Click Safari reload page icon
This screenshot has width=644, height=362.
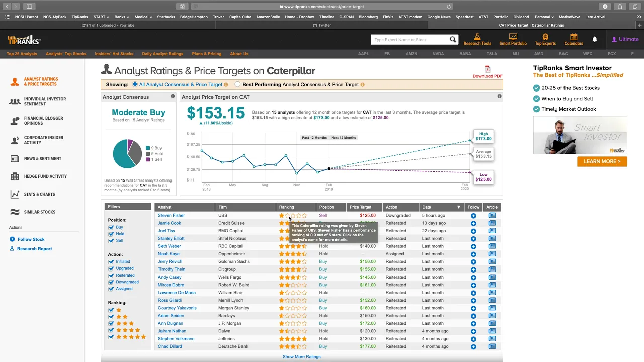point(449,7)
